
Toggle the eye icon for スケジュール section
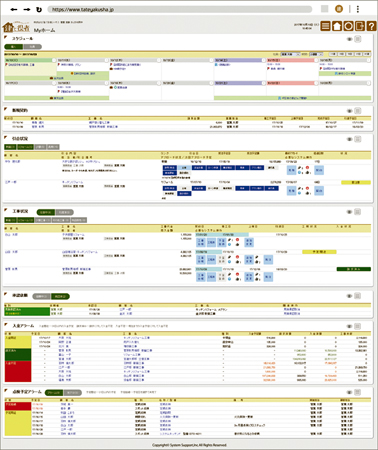point(349,39)
